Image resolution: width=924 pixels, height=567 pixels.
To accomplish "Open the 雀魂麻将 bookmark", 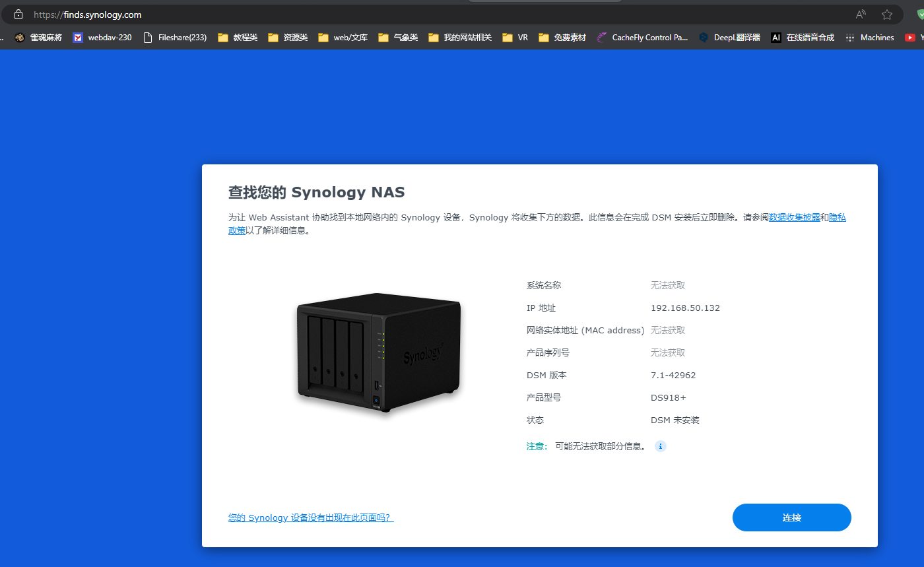I will pos(38,38).
